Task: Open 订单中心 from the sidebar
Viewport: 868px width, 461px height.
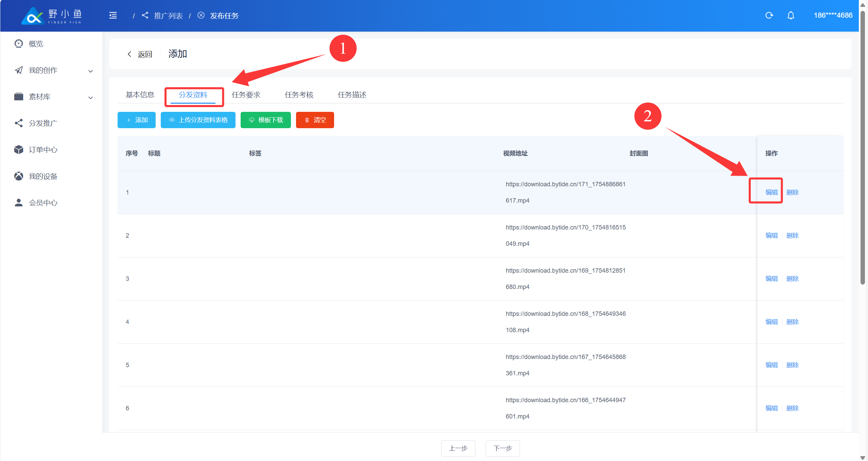Action: click(x=43, y=150)
